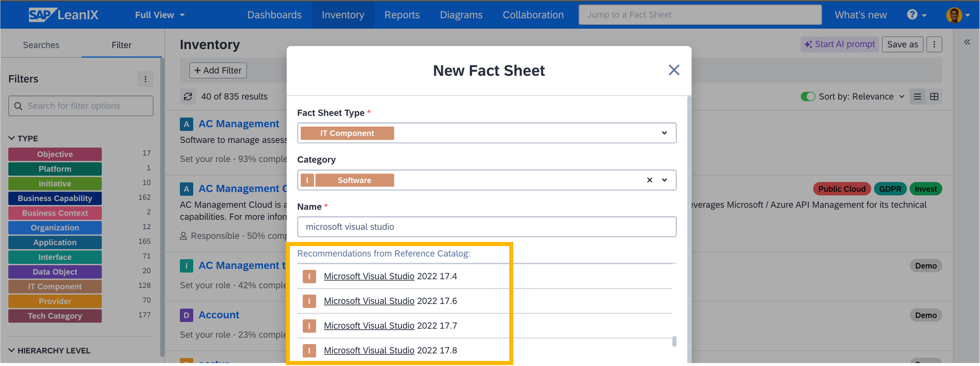Click the Add Filter button

(x=218, y=71)
